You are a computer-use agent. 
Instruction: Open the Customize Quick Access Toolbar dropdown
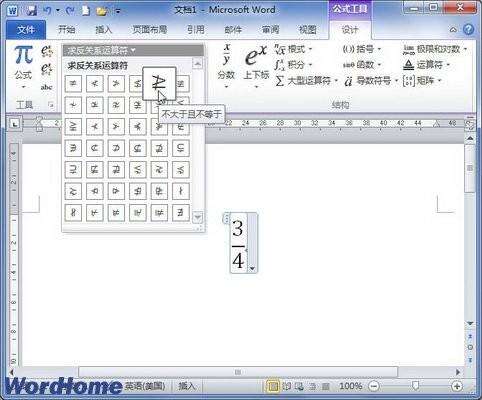pos(118,11)
